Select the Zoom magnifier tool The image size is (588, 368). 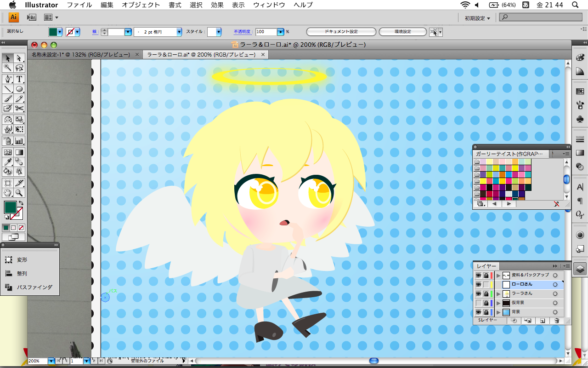pyautogui.click(x=19, y=193)
